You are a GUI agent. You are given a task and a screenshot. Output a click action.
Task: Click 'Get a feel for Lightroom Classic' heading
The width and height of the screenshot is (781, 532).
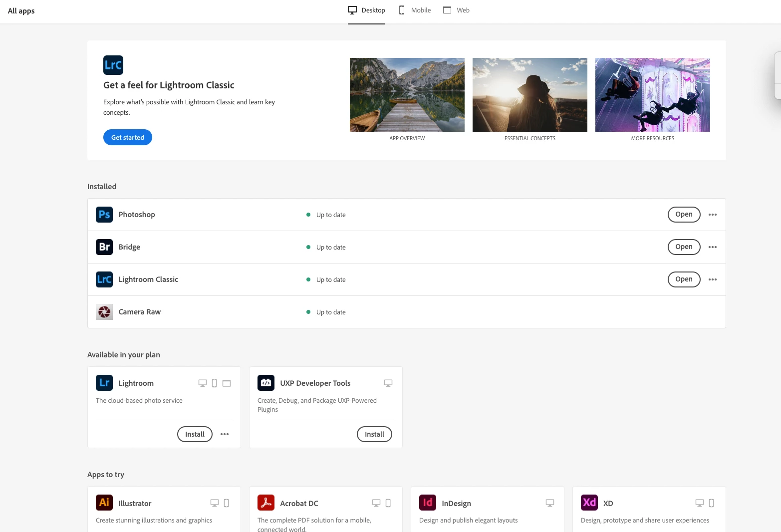[x=169, y=85]
